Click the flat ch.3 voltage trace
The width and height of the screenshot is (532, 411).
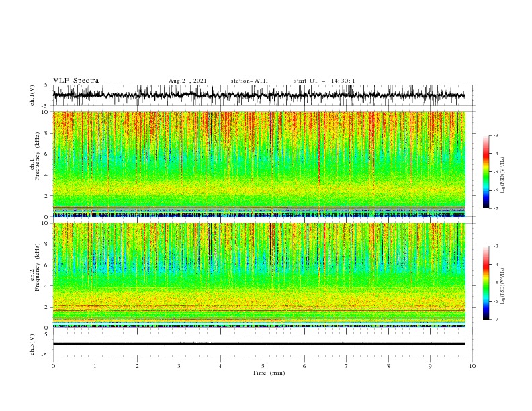[x=259, y=344]
